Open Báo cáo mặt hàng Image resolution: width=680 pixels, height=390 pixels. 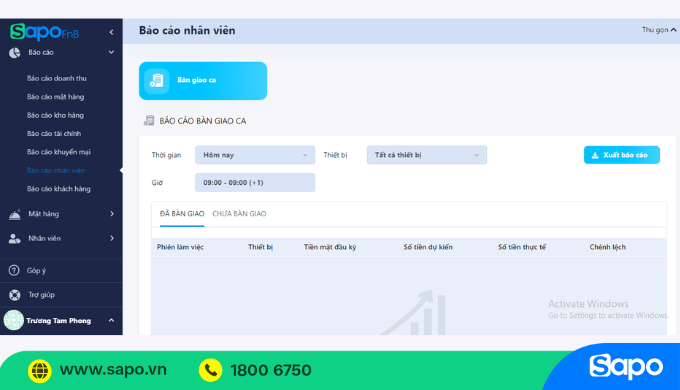coord(56,97)
